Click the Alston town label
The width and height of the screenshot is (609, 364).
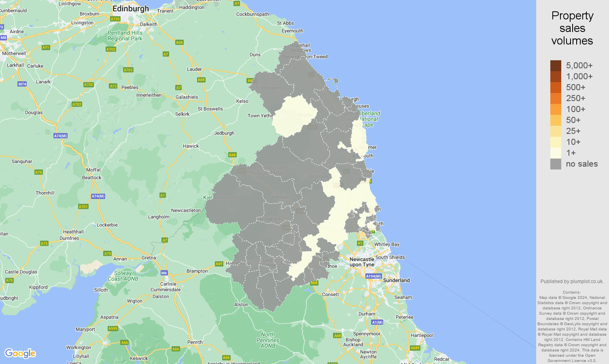241,305
